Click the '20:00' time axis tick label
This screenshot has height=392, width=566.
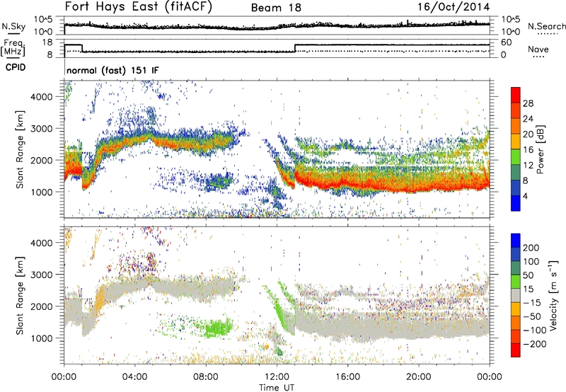[419, 376]
